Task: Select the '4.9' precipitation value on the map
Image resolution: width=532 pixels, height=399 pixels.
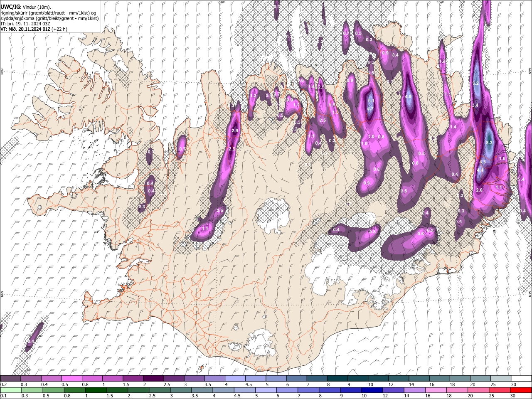Action: 408,96
